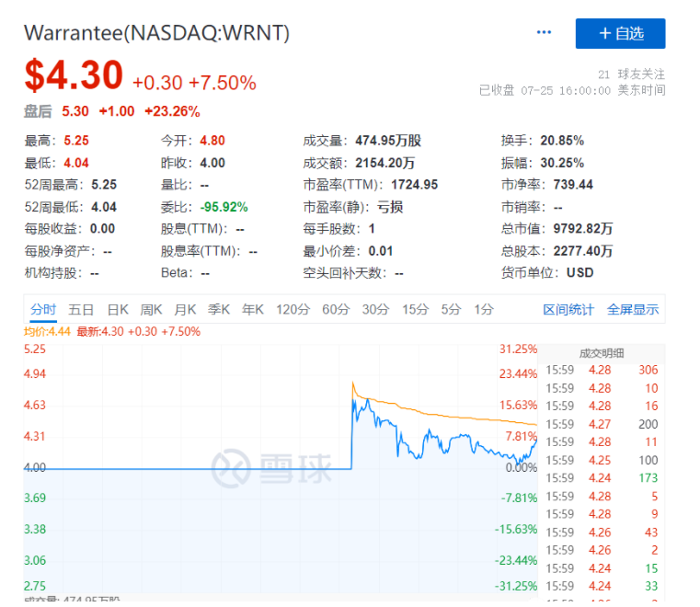Image resolution: width=700 pixels, height=607 pixels.
Task: Click the 昨收 value 4.00
Action: click(x=212, y=163)
